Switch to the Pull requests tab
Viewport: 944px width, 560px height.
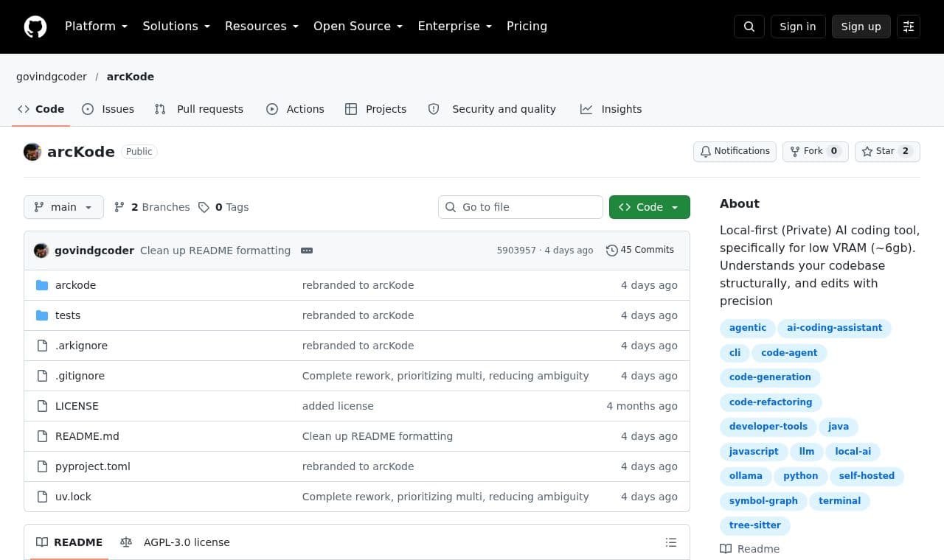point(198,109)
